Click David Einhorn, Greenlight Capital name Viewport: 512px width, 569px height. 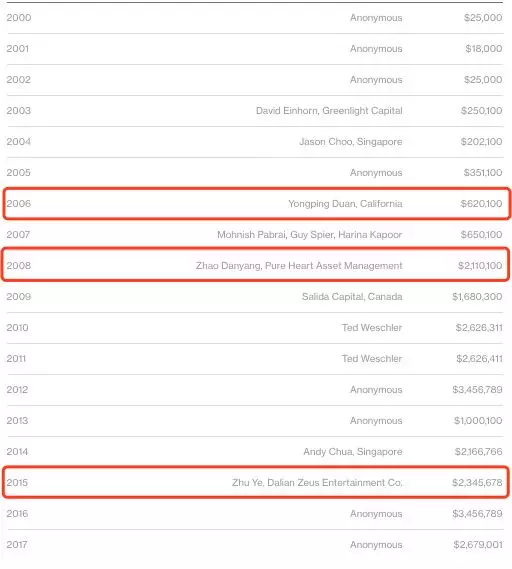coord(329,111)
